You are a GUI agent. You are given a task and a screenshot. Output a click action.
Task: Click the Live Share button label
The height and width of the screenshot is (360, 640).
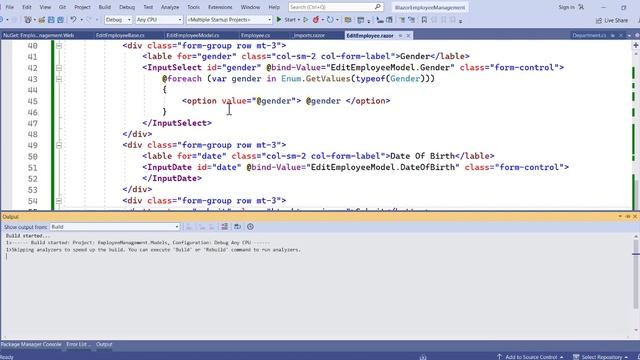click(x=616, y=20)
